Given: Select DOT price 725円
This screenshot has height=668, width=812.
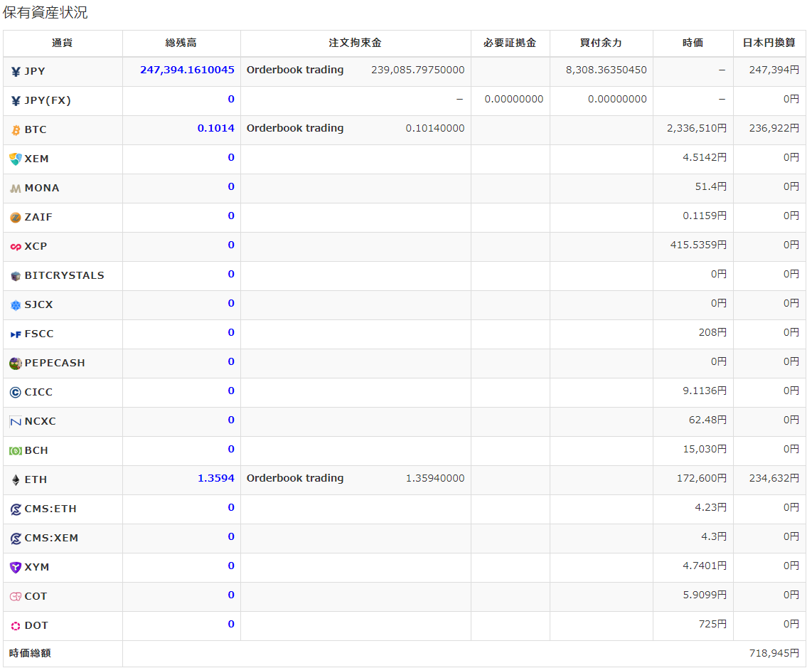Looking at the screenshot, I should (x=712, y=624).
